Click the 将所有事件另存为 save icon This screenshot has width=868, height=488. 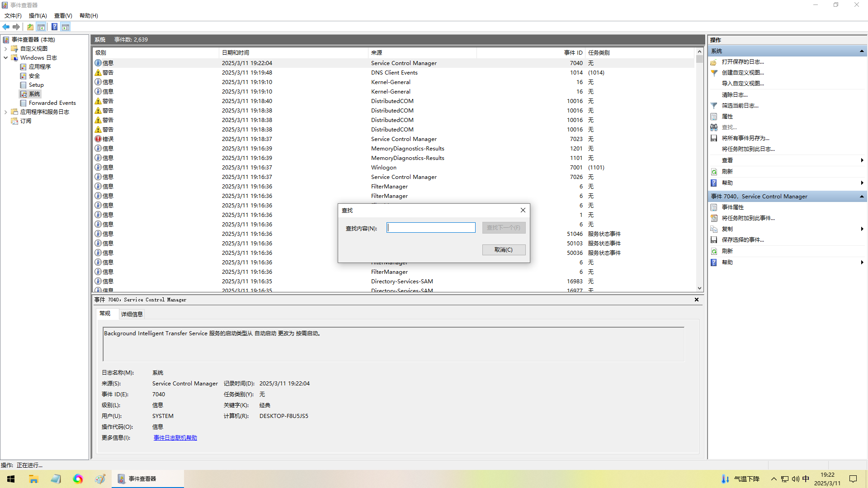click(714, 138)
